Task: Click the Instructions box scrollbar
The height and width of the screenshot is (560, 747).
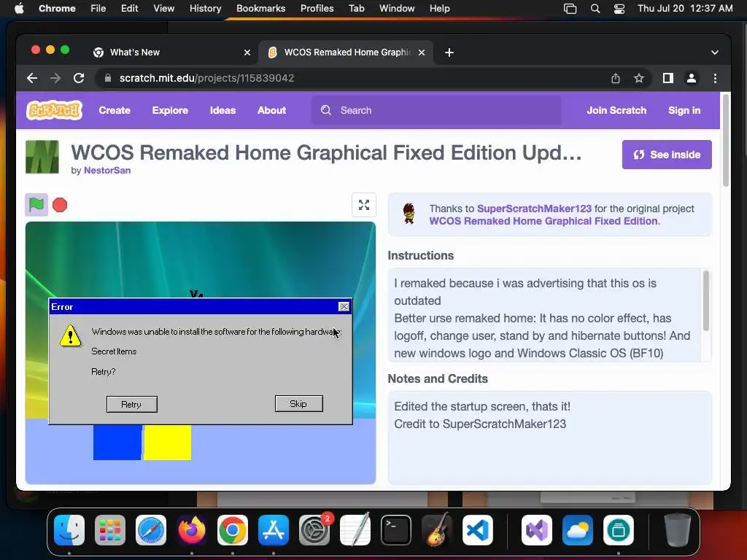Action: [x=706, y=300]
